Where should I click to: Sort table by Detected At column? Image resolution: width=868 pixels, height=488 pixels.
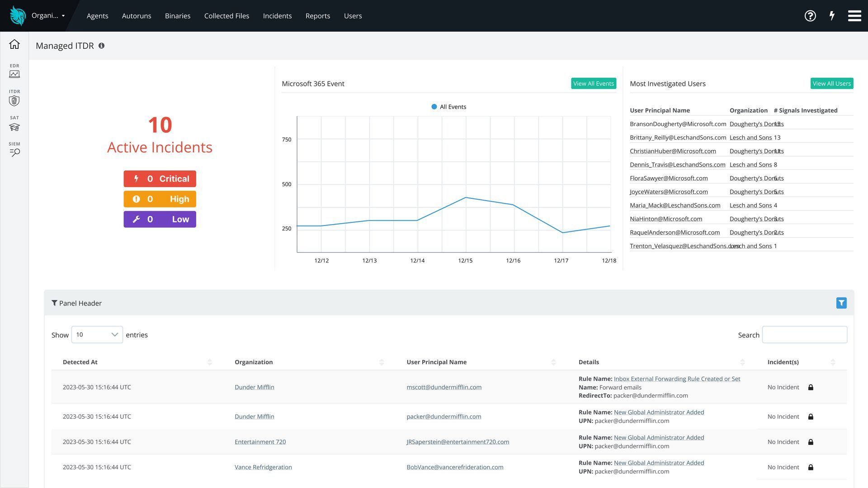209,362
